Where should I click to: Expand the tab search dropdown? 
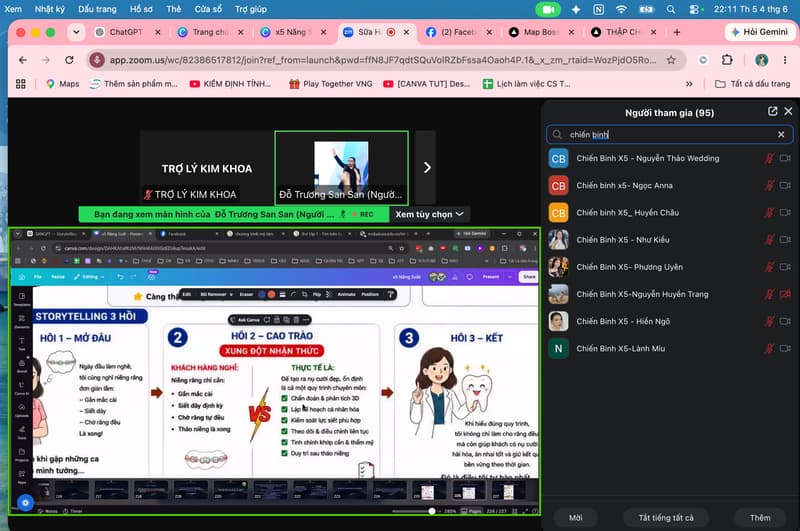coord(76,32)
